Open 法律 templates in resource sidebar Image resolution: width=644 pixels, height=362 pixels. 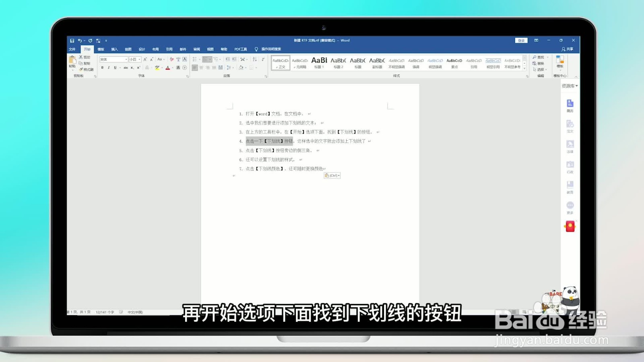click(570, 146)
